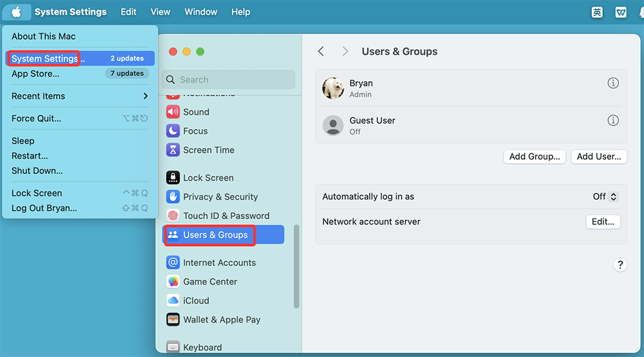Click the Internet Accounts @ icon

click(173, 262)
